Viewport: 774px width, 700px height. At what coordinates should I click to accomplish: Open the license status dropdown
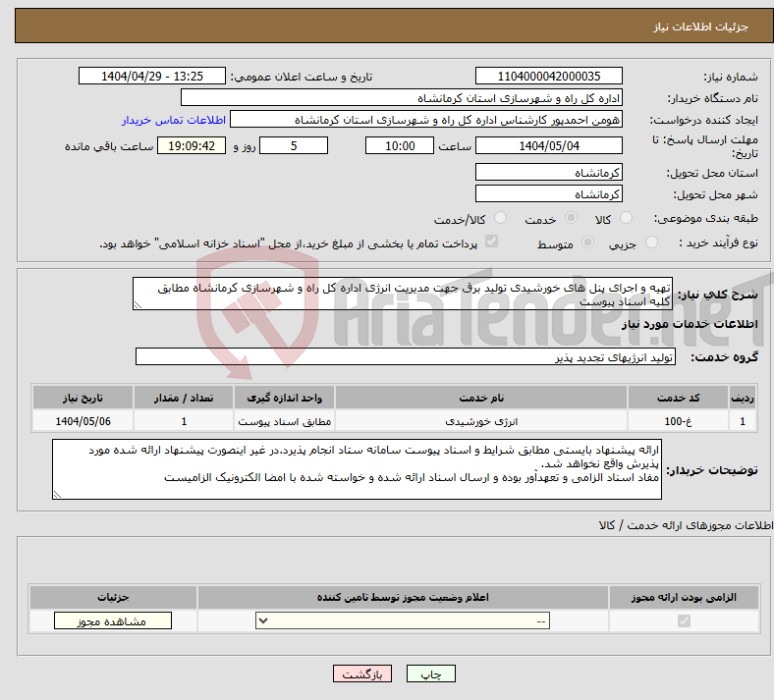click(403, 620)
